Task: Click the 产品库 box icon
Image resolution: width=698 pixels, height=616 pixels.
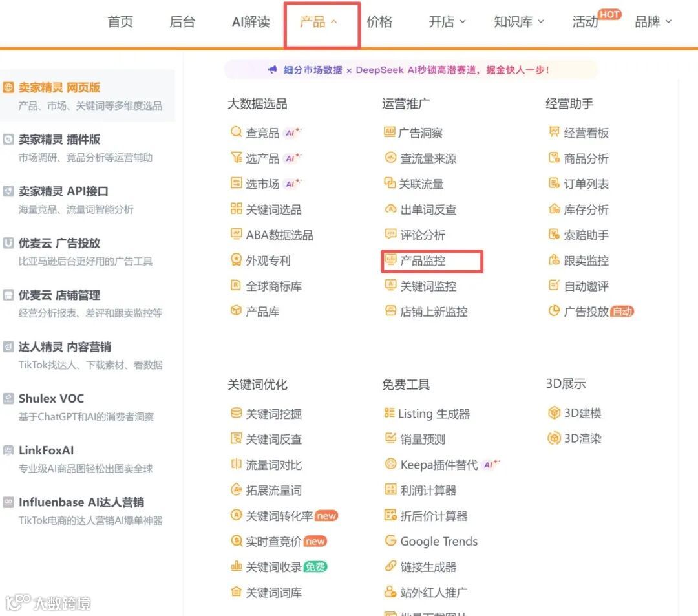Action: coord(236,311)
